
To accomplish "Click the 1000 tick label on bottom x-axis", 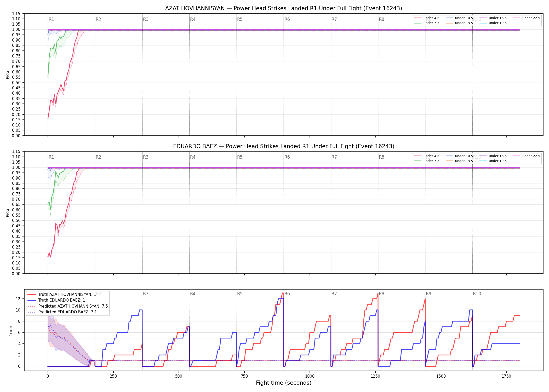I will point(310,376).
